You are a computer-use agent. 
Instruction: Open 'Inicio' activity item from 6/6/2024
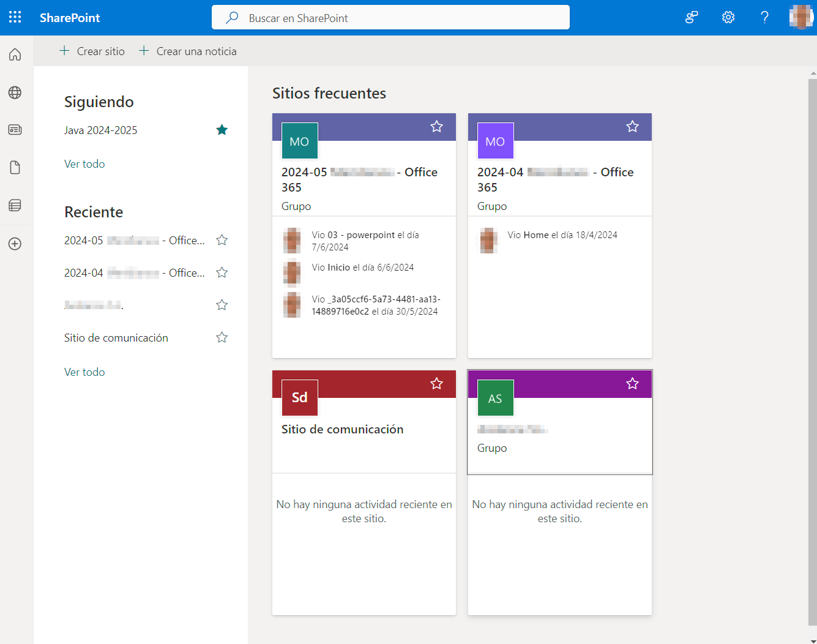tap(362, 268)
